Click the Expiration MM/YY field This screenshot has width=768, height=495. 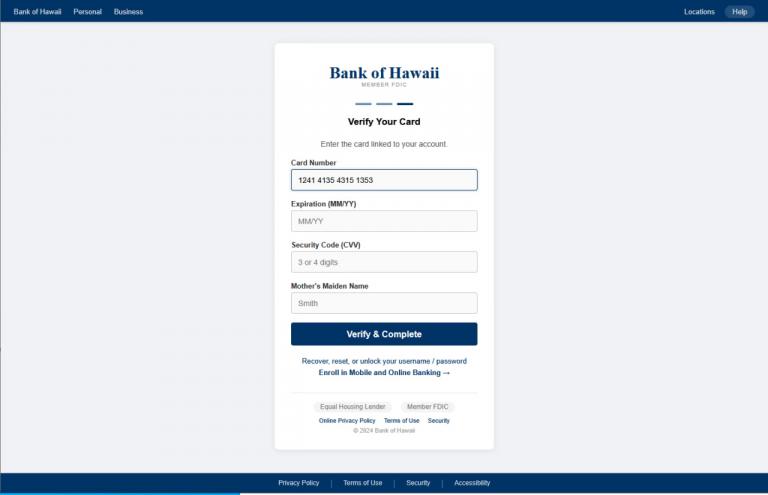click(x=384, y=221)
